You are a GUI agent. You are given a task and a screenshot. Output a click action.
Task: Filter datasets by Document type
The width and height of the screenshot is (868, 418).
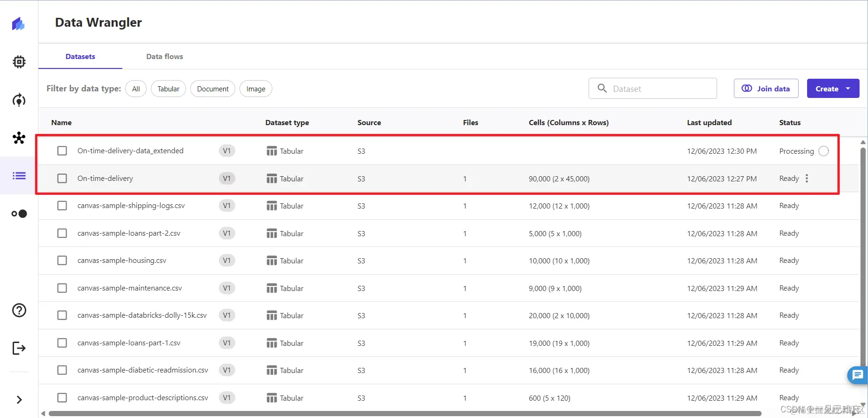pyautogui.click(x=213, y=89)
